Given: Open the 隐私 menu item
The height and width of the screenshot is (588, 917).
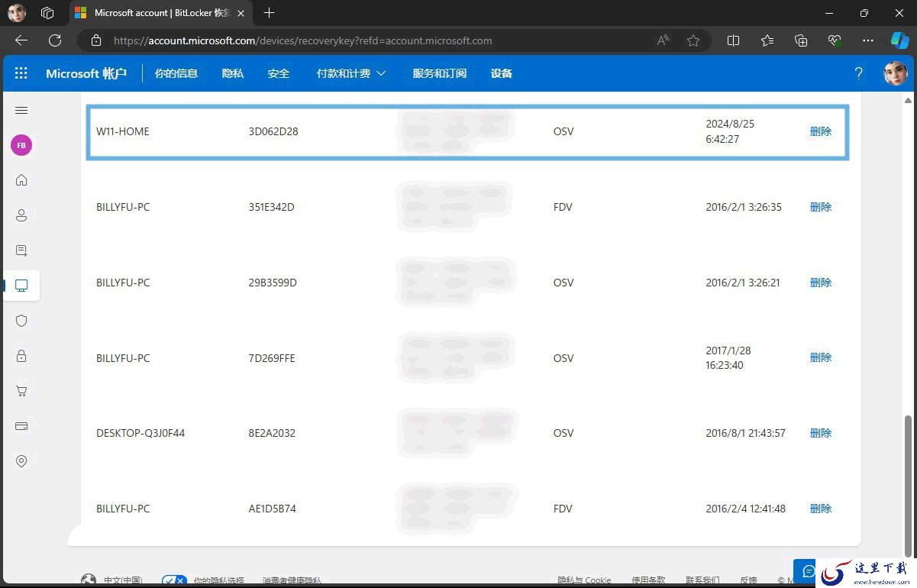Looking at the screenshot, I should point(233,73).
